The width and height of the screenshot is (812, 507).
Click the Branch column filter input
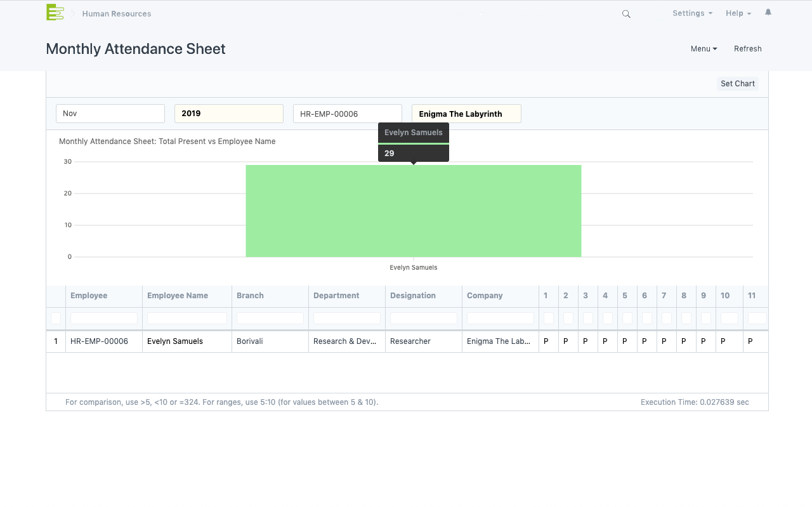coord(270,318)
